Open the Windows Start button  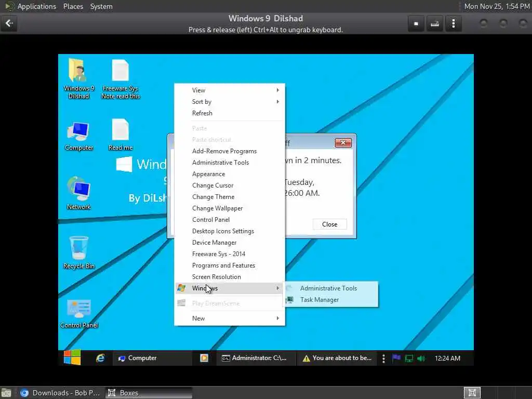72,357
